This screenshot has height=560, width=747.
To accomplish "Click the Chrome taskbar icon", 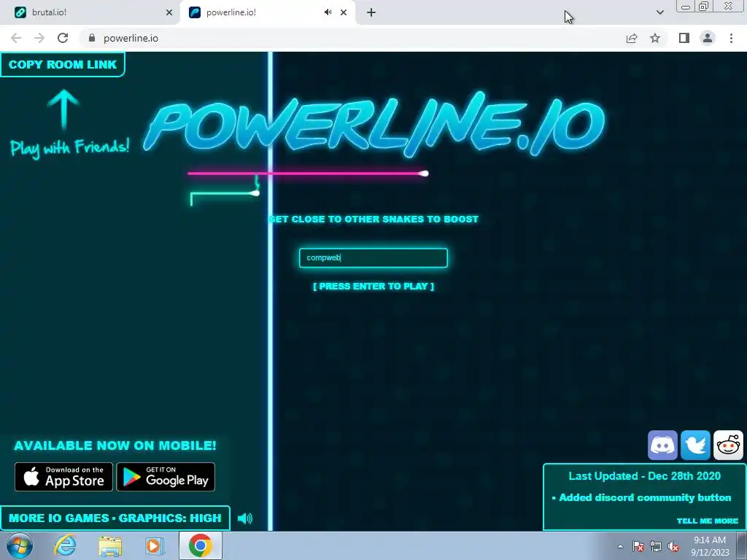I will point(200,545).
